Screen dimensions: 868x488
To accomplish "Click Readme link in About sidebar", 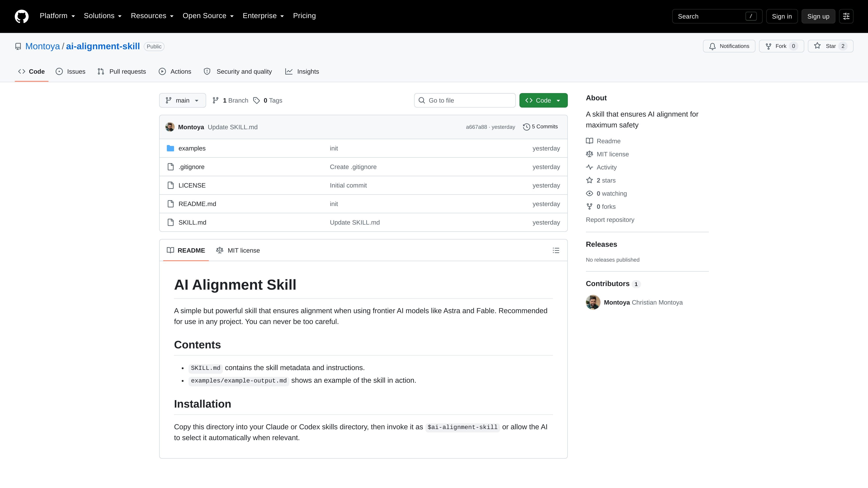I will pyautogui.click(x=603, y=141).
